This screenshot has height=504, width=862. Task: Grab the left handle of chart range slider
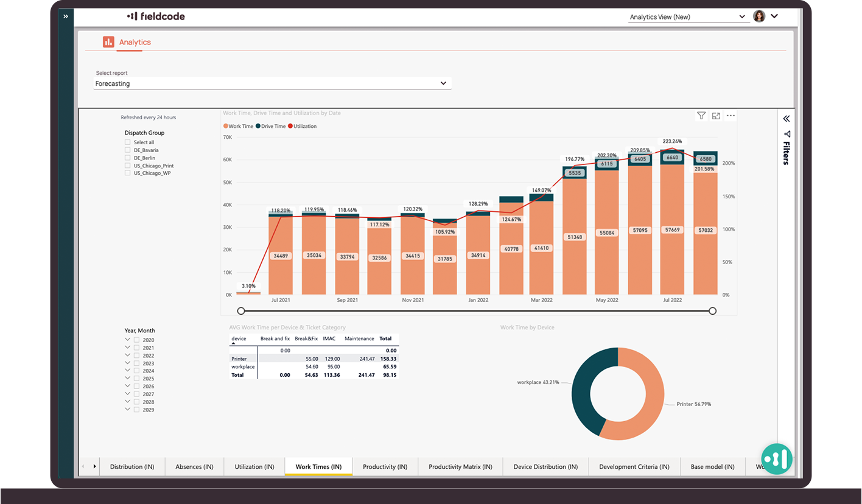[241, 311]
